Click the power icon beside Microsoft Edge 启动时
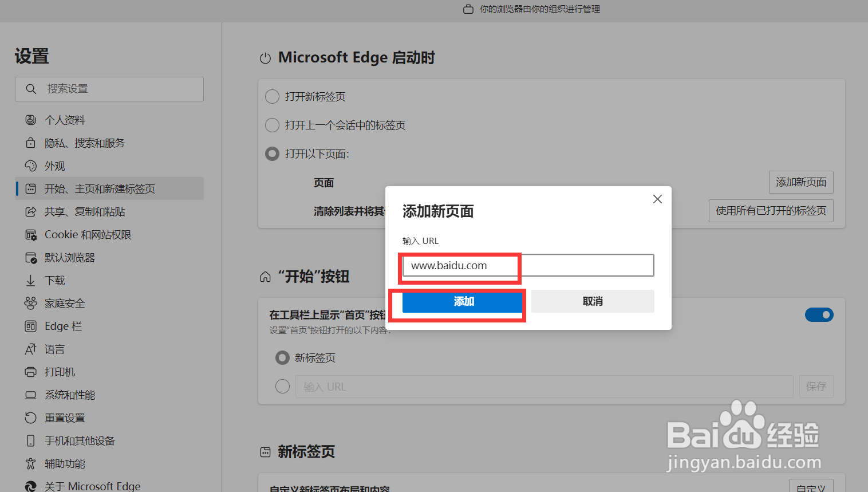Screen dimensions: 868x492 pyautogui.click(x=265, y=58)
